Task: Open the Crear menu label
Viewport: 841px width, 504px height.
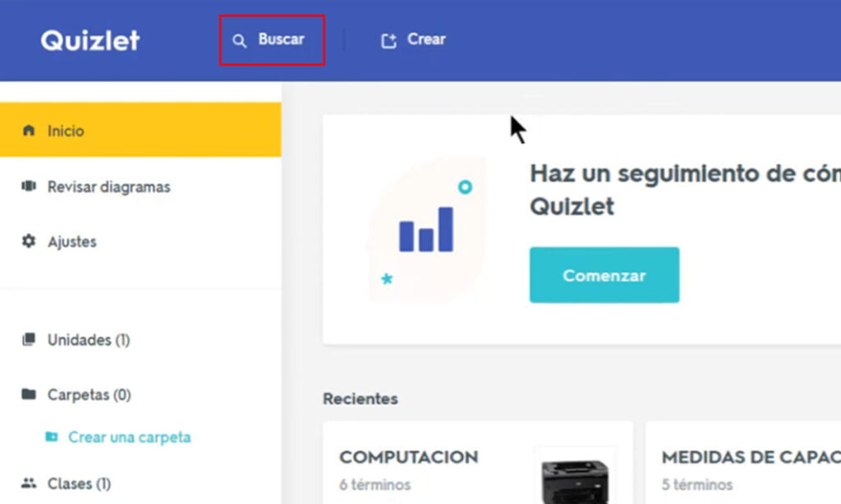Action: point(426,39)
